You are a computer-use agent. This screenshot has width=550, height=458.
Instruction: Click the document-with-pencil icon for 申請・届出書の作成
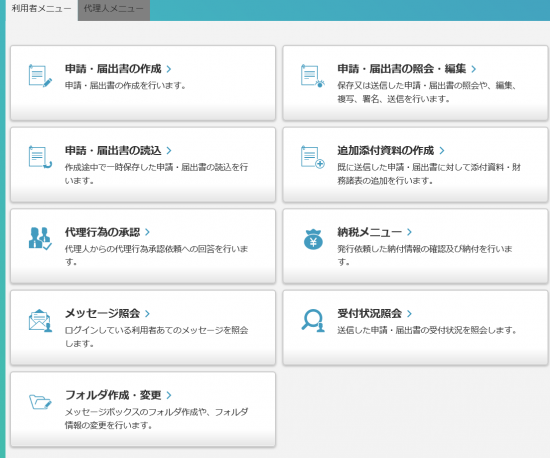click(40, 76)
